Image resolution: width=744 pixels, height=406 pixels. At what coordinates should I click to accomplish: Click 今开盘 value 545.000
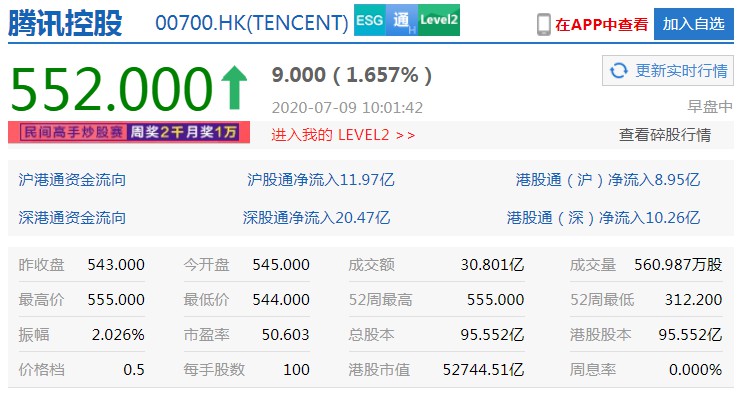[281, 265]
